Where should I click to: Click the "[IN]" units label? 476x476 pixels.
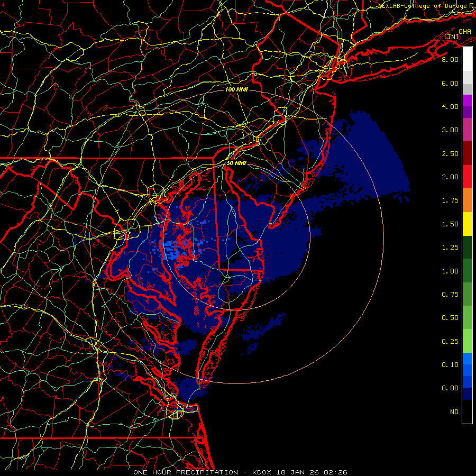(452, 36)
